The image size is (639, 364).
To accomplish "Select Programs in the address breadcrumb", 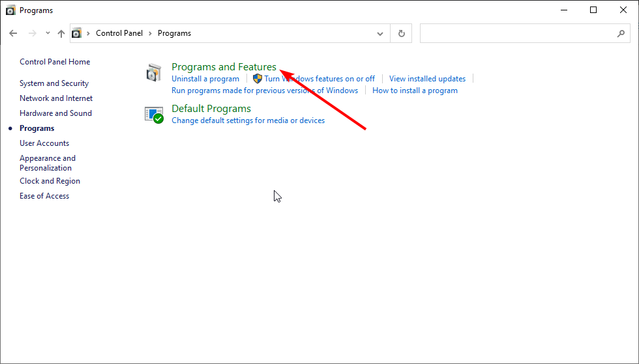I will click(174, 33).
